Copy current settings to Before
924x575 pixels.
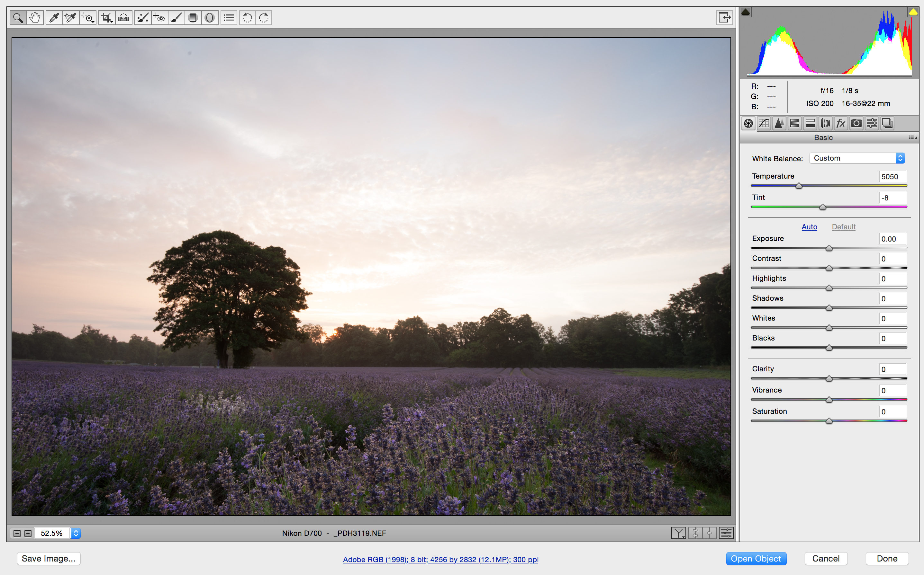(x=710, y=533)
